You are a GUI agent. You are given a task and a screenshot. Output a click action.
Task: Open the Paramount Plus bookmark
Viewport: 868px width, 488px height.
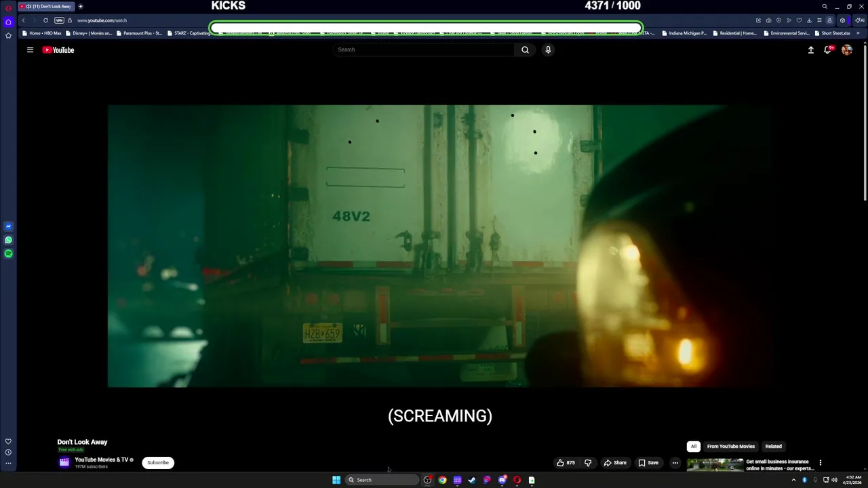[x=139, y=33]
